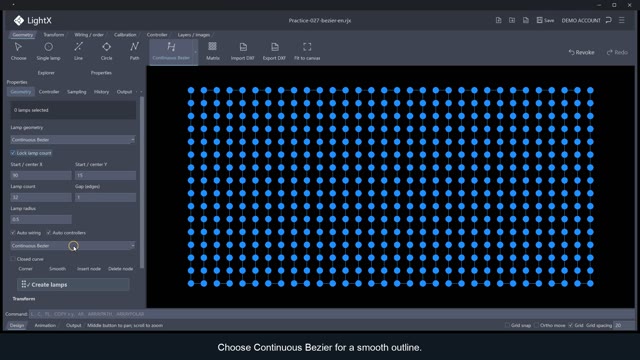Click the Start / center Y field
The image size is (640, 360).
pos(105,175)
